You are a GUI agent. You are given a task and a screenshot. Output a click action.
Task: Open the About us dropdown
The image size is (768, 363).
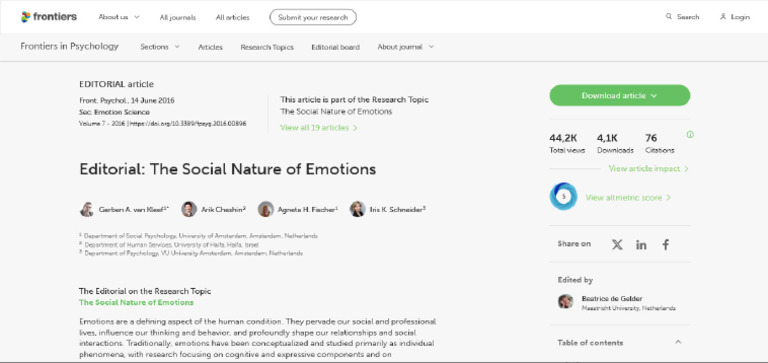pos(119,17)
